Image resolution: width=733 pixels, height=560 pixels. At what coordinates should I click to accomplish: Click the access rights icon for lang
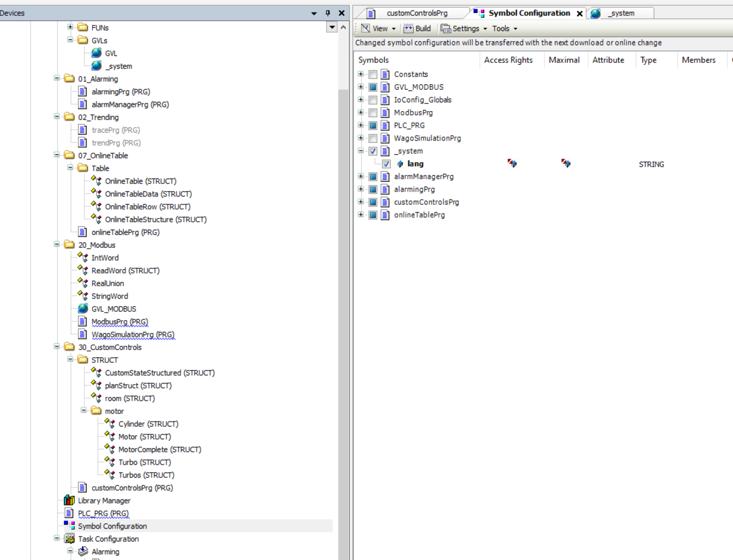click(x=512, y=164)
